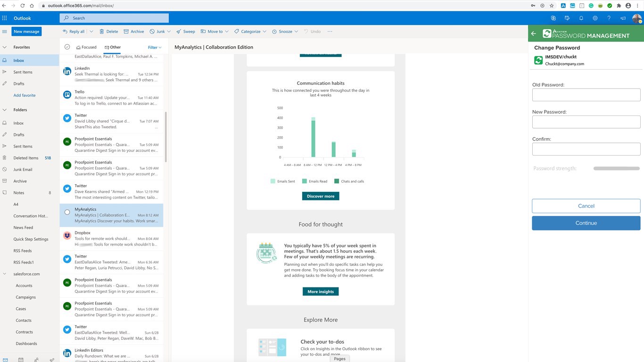644x362 pixels.
Task: Open the RSS Feeds1 folder
Action: pos(29,262)
